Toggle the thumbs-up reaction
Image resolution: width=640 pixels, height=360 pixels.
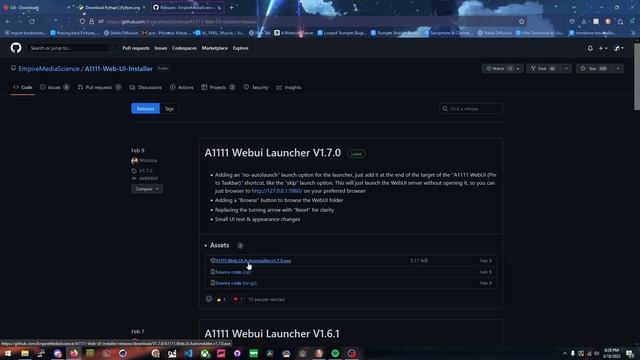(221, 299)
